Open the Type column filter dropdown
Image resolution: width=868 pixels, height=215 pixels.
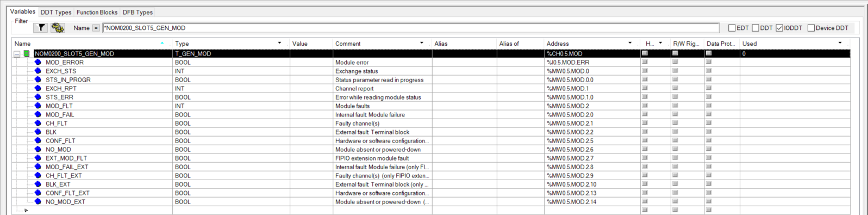click(279, 43)
